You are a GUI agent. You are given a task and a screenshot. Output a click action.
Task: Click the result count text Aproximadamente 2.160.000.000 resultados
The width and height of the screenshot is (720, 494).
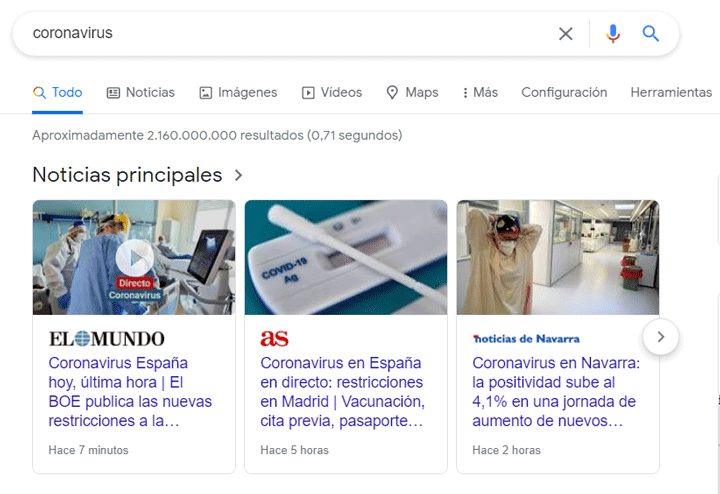click(168, 135)
